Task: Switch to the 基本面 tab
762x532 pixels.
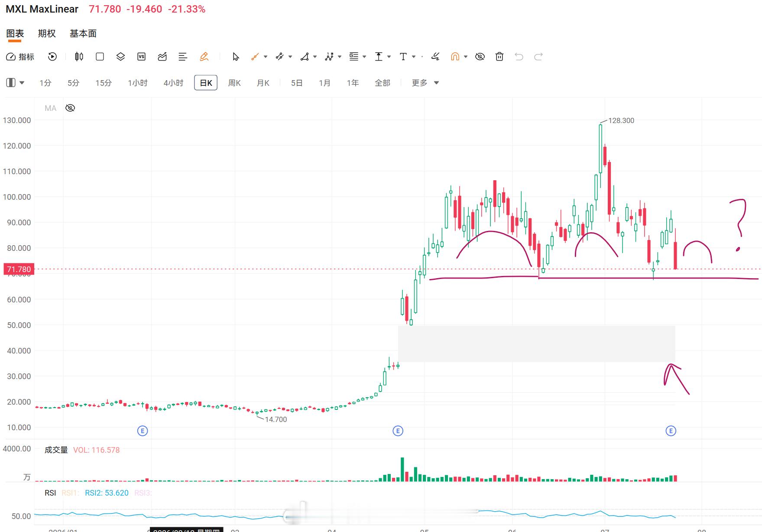Action: [x=83, y=34]
